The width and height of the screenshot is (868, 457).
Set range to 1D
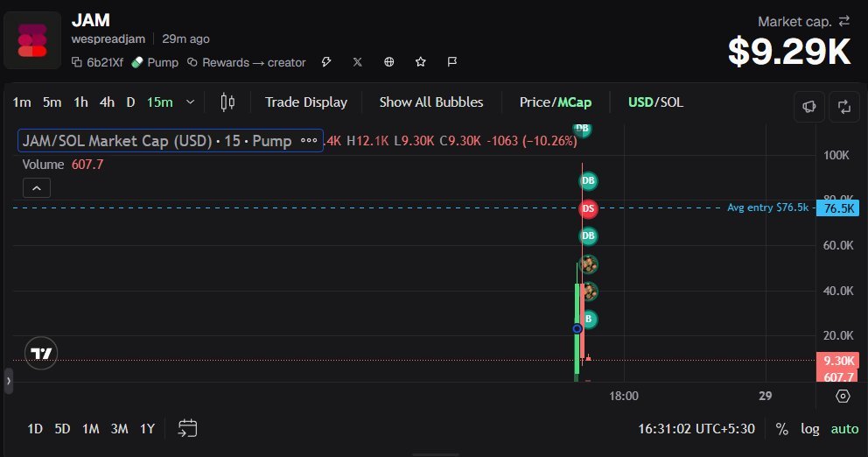pos(35,429)
